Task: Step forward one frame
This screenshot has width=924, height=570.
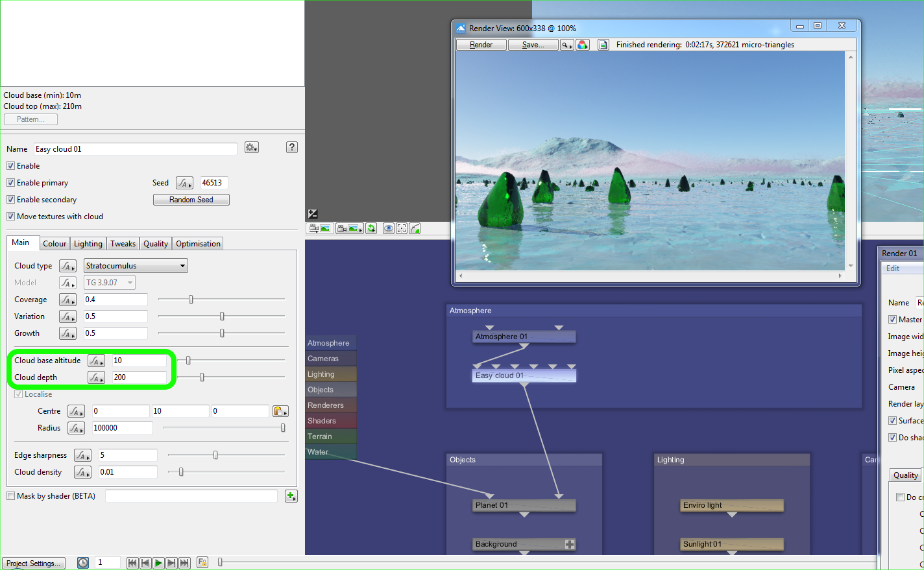Action: (x=171, y=563)
